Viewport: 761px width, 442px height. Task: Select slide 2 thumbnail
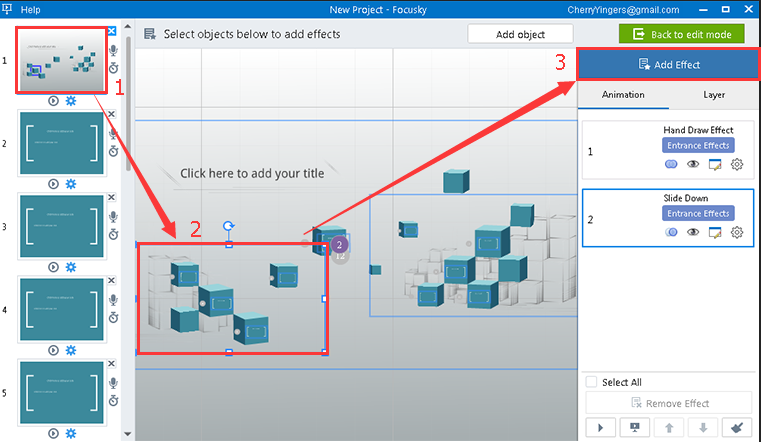coord(62,143)
